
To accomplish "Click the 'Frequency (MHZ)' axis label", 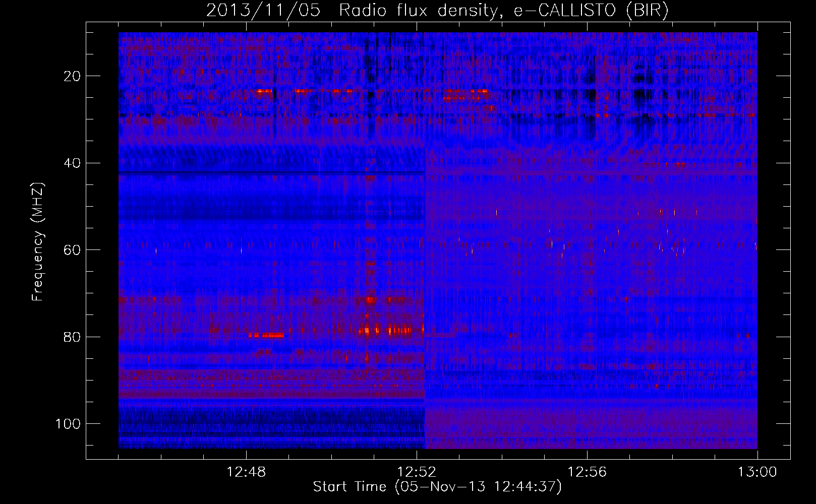I will click(38, 242).
